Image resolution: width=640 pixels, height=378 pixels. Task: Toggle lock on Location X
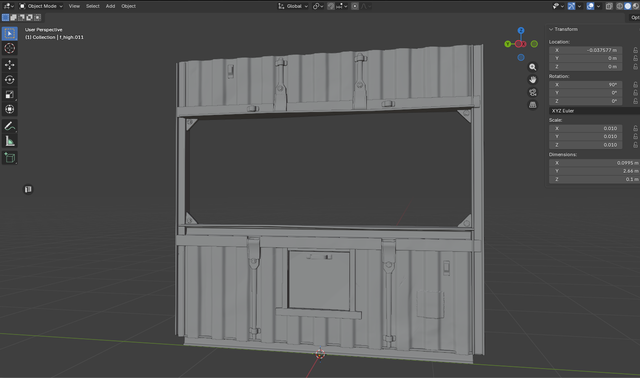click(636, 50)
